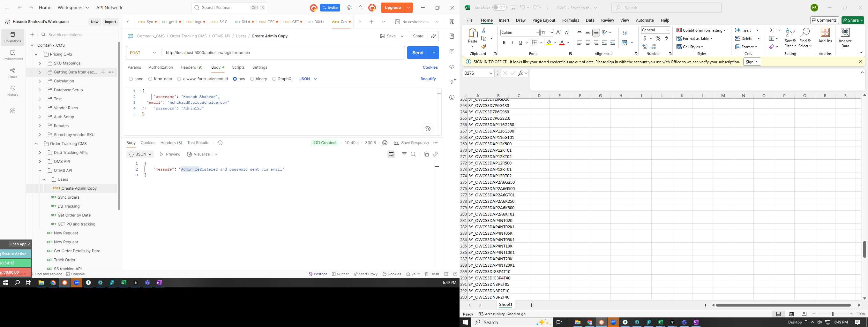Click Italic in Excel ribbon
Viewport: 868px width, 327px height.
coord(513,43)
